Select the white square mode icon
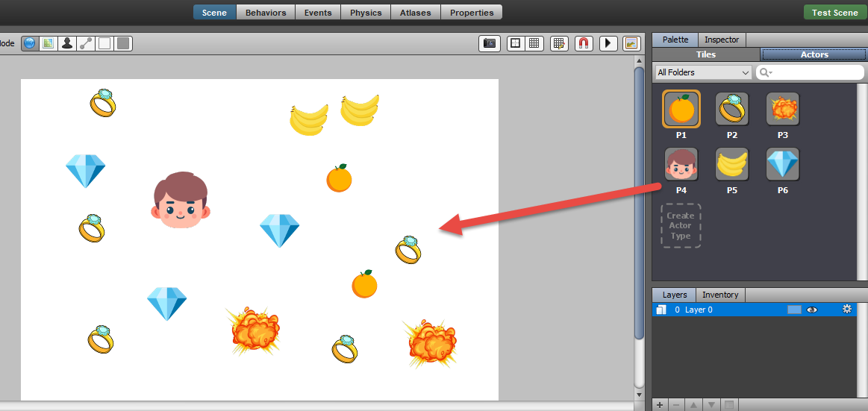Viewport: 868px width, 411px height. pyautogui.click(x=104, y=43)
